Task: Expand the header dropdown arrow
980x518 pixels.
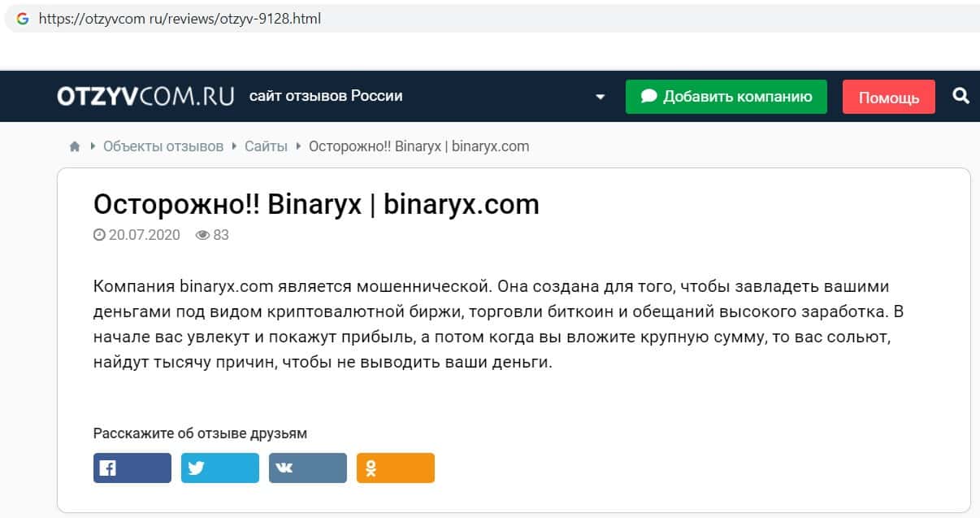Action: click(x=601, y=97)
